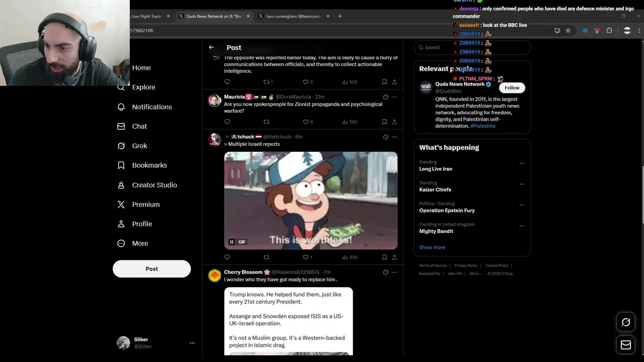Click the Profile person icon
644x362 pixels.
point(121,224)
